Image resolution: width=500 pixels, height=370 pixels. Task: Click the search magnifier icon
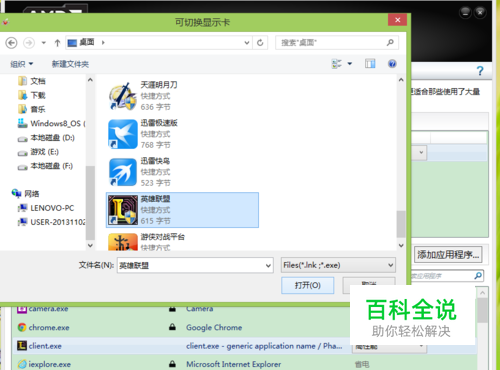click(390, 43)
